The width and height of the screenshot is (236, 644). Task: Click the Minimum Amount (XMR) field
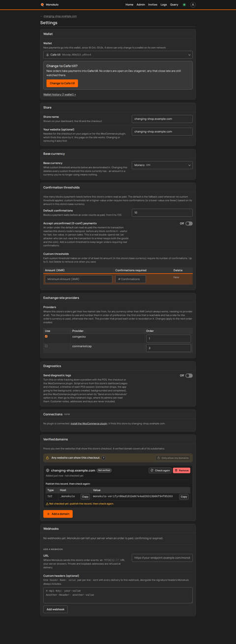79,279
